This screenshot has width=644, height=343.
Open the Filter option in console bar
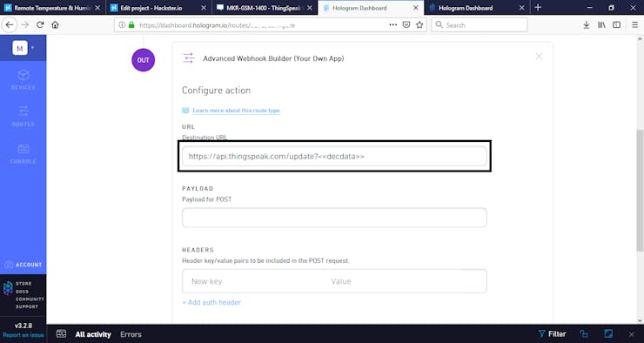tap(552, 334)
